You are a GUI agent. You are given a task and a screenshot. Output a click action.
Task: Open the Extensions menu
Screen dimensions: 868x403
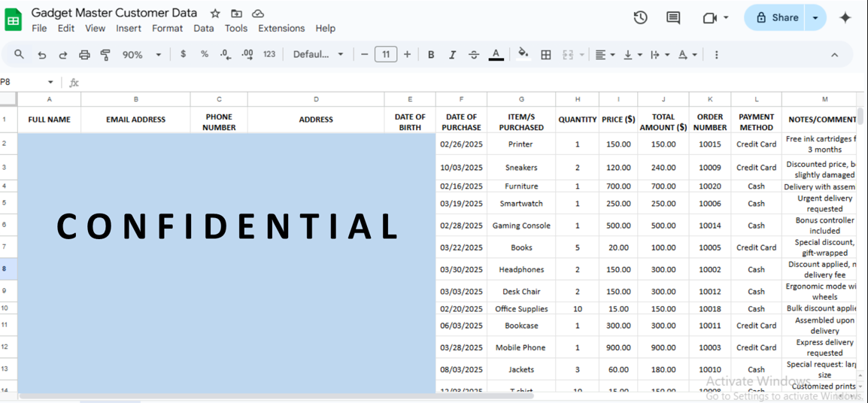(x=281, y=29)
